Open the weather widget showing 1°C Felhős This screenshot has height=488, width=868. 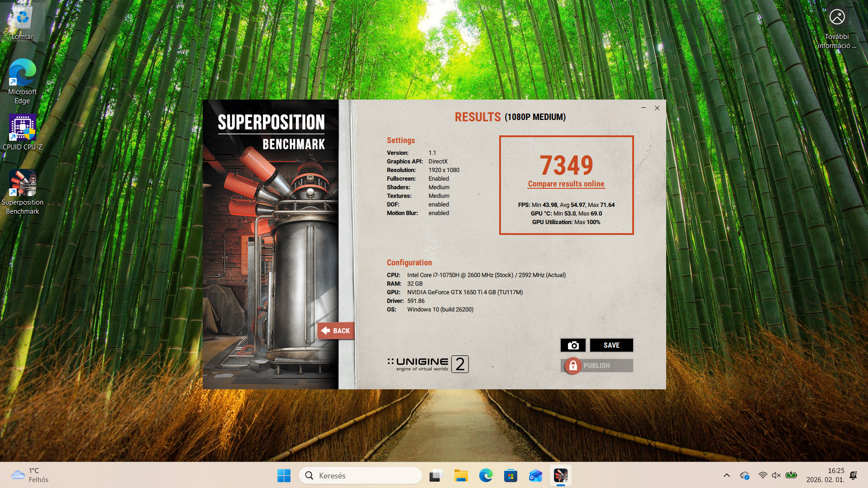point(30,475)
